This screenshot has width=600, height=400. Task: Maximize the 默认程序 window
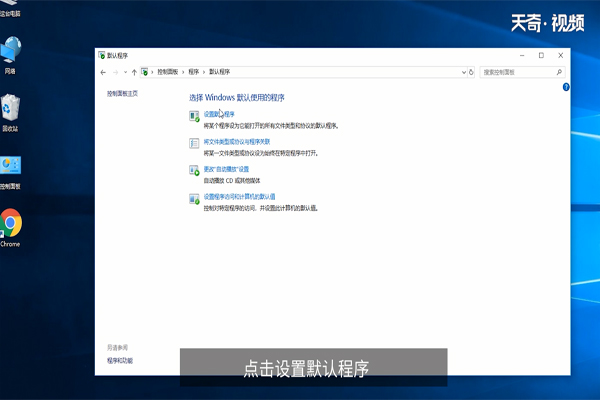(541, 56)
